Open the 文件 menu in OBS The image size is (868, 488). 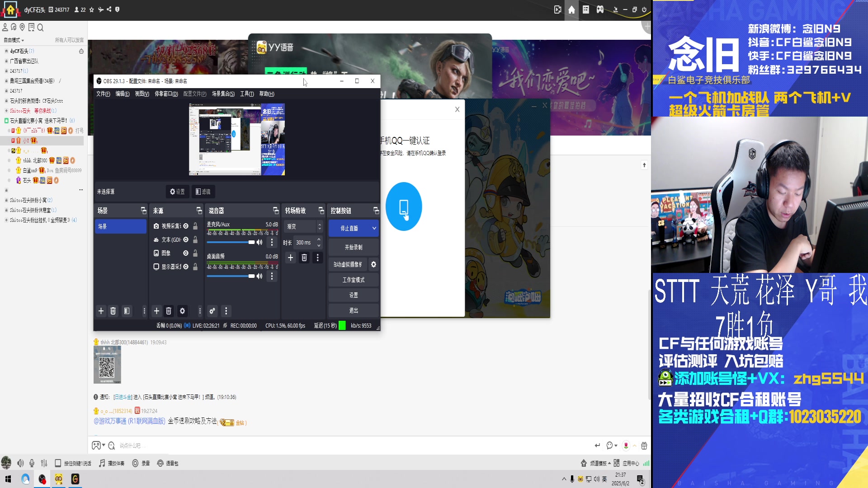coord(103,94)
